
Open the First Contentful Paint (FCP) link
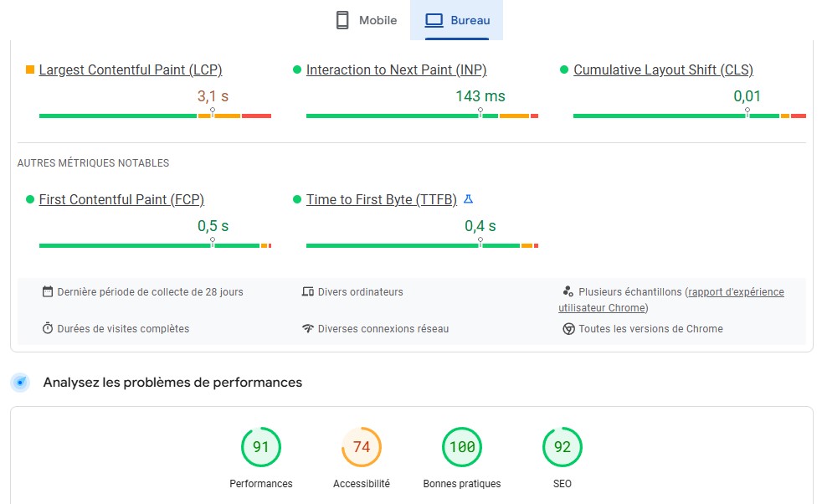point(121,199)
